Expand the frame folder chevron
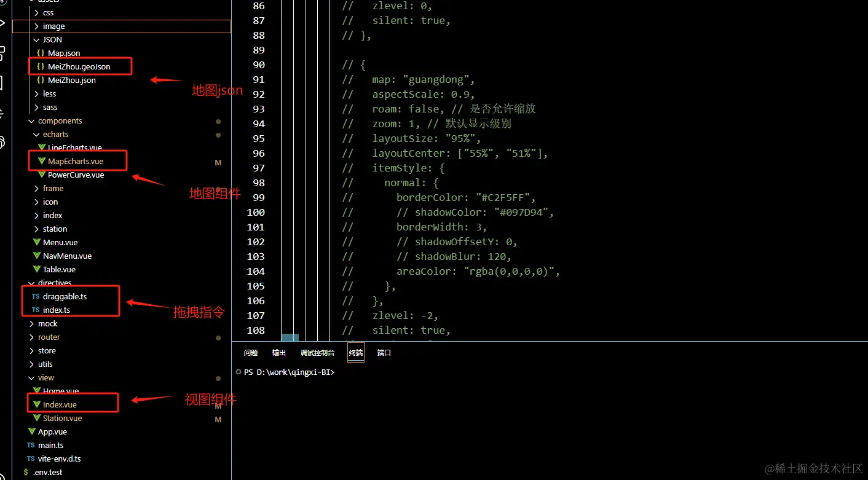 (36, 189)
